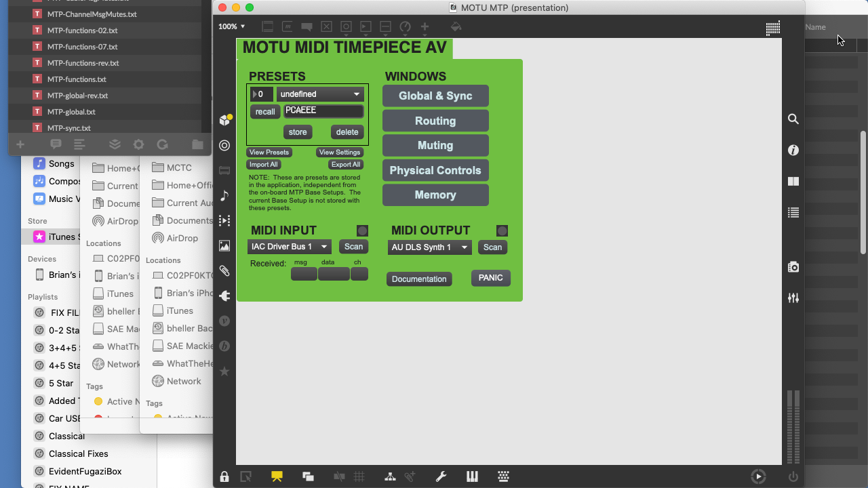Screen dimensions: 868x488
Task: Click the patcher windows icon bottom toolbar
Action: (308, 476)
